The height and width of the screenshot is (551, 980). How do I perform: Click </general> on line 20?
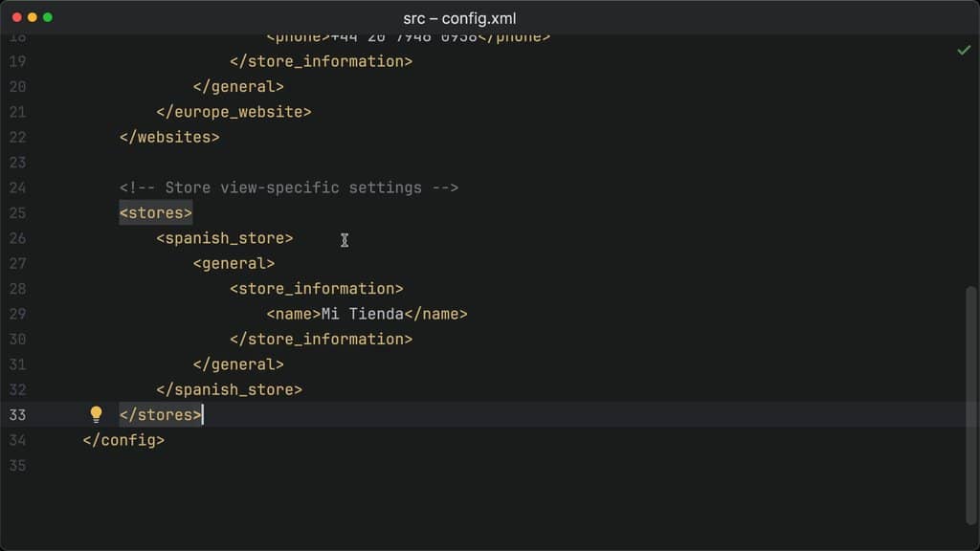click(238, 87)
